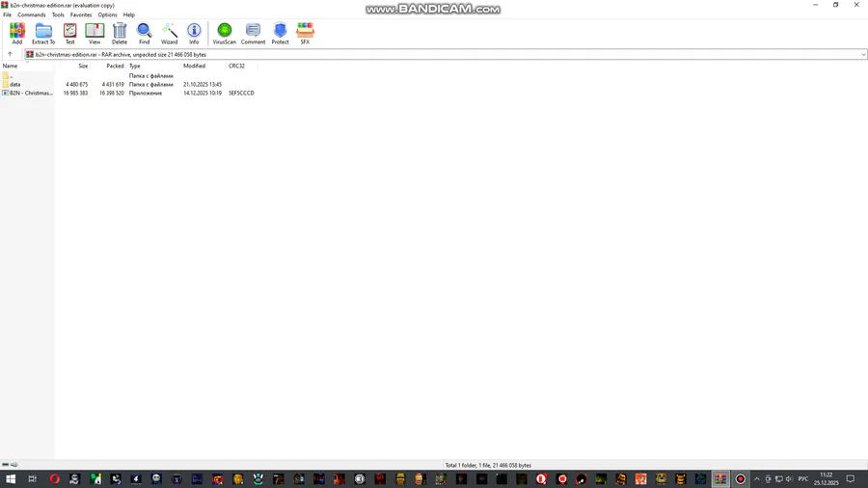Run the Test archive tool

69,33
